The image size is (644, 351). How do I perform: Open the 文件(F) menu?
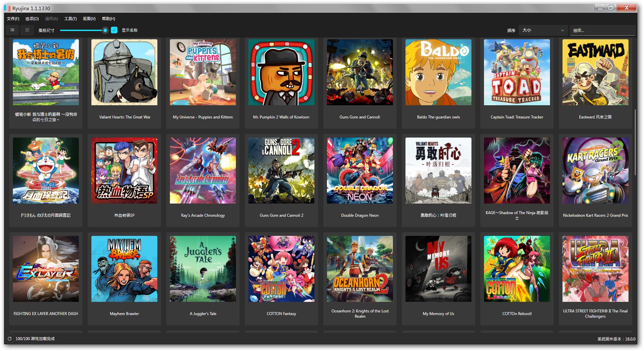13,18
